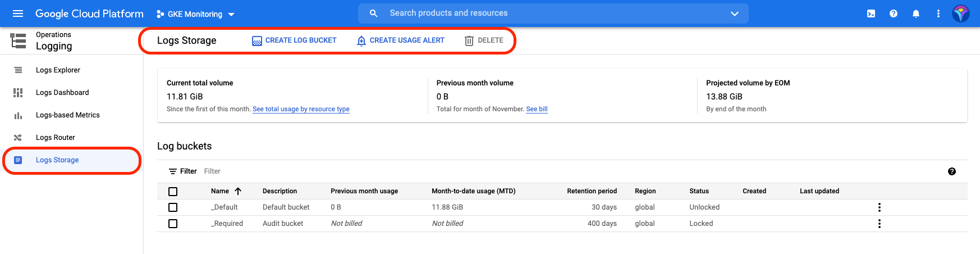The image size is (980, 254).
Task: Click the Unlocked status cell
Action: click(x=704, y=207)
